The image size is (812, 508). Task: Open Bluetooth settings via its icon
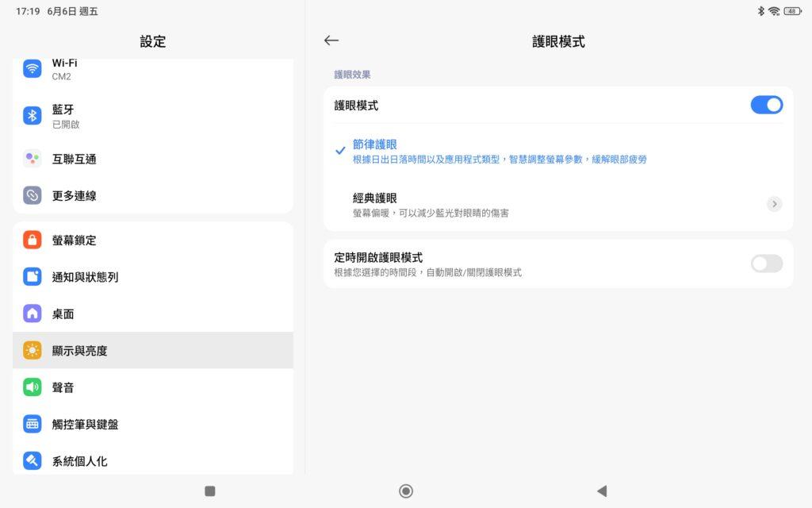tap(32, 115)
